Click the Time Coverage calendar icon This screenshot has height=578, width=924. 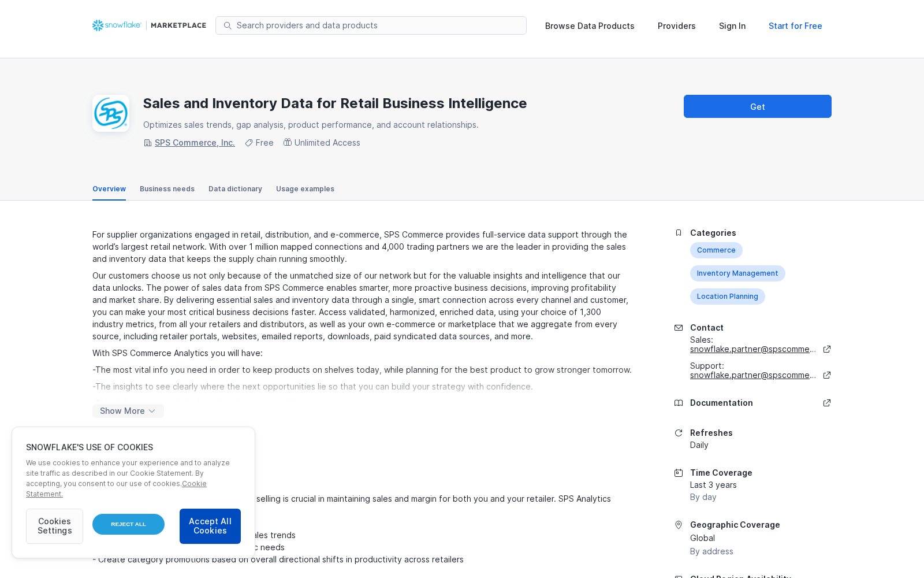tap(679, 473)
